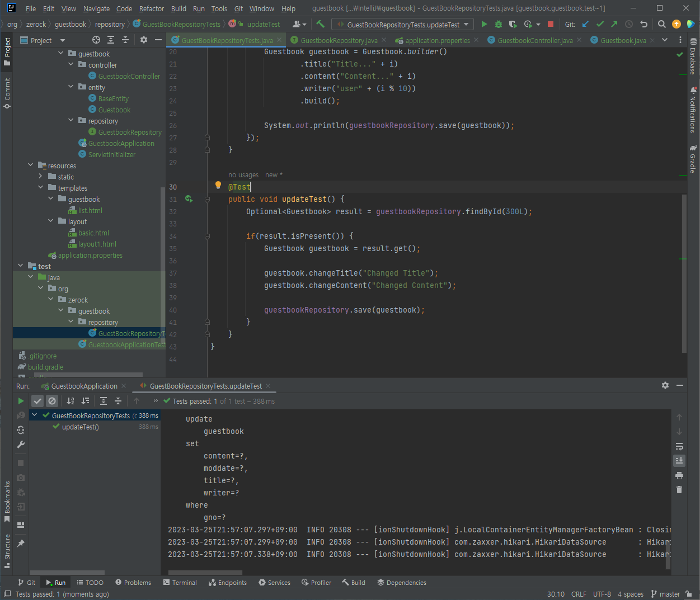Hide the Project tool window
The width and height of the screenshot is (700, 600).
coord(158,40)
